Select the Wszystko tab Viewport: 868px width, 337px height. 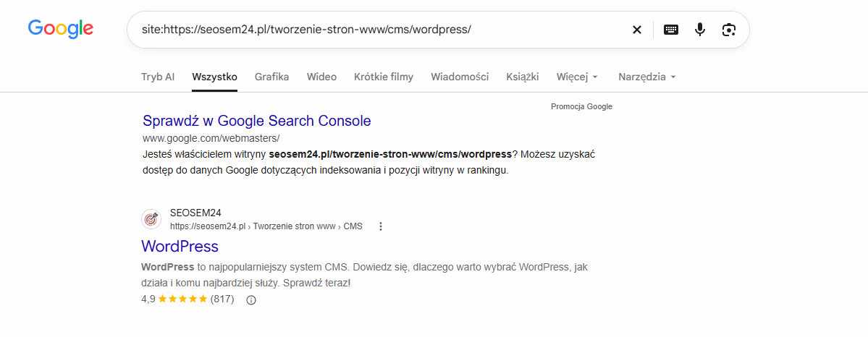215,77
